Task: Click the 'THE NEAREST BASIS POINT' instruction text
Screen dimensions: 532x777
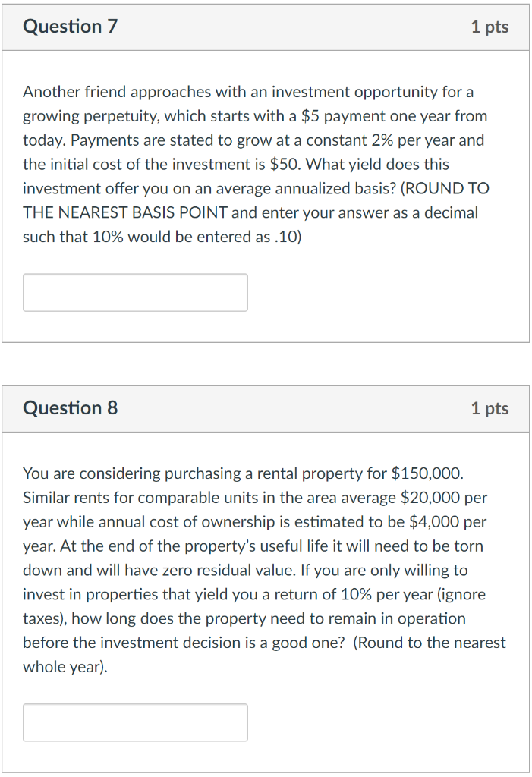Action: 125,212
